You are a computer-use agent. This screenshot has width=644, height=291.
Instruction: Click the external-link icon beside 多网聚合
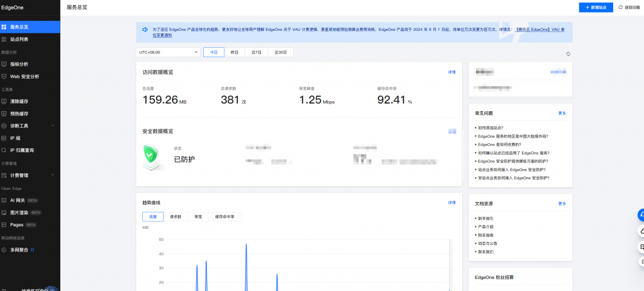pos(33,250)
